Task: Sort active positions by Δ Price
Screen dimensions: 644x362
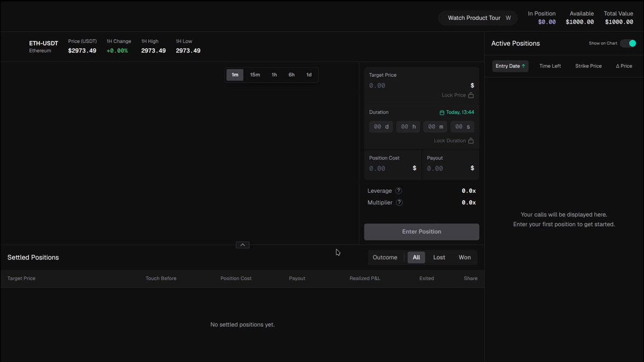Action: tap(624, 66)
